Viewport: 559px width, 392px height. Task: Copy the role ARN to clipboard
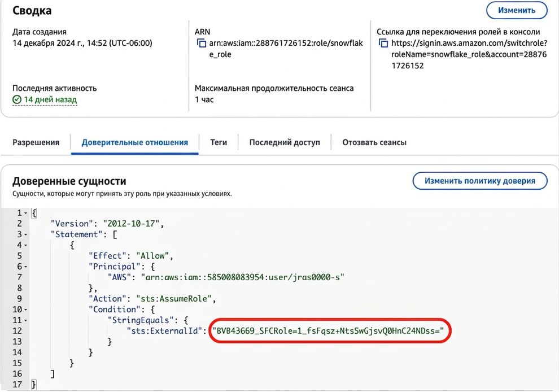click(x=202, y=43)
